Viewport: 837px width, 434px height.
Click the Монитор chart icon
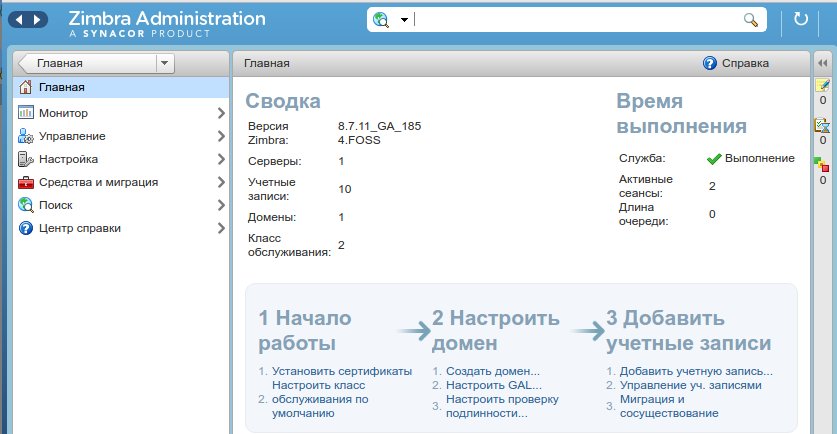25,112
